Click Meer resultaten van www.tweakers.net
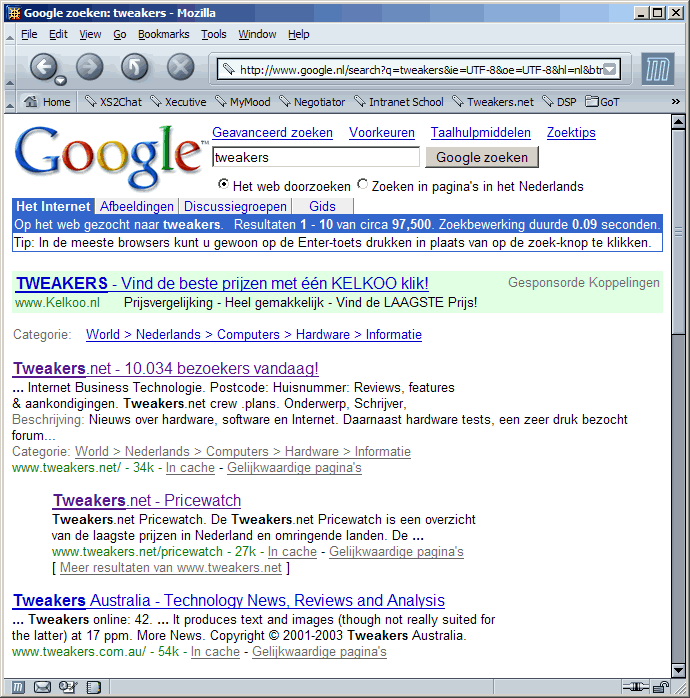Image resolution: width=690 pixels, height=698 pixels. coord(171,568)
